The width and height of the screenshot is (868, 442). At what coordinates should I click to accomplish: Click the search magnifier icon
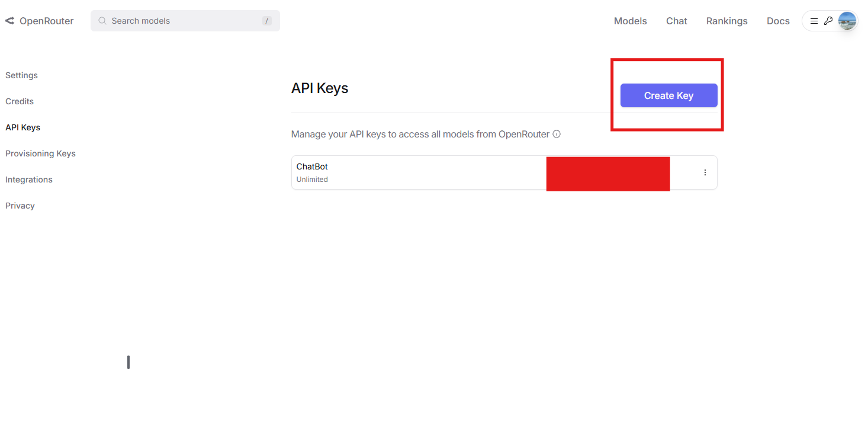102,21
